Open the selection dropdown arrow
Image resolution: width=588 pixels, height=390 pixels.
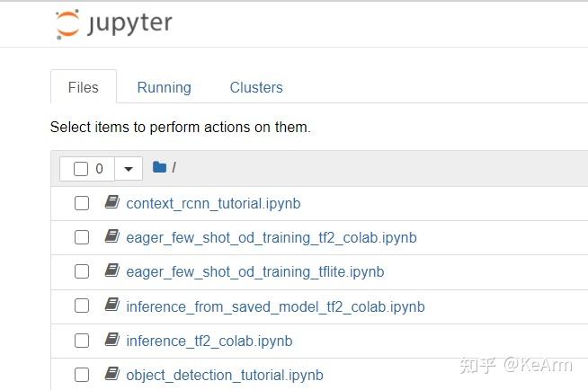pos(129,169)
